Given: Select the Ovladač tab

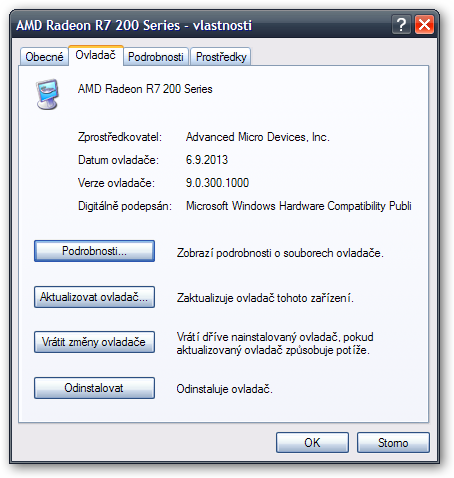Looking at the screenshot, I should (96, 55).
